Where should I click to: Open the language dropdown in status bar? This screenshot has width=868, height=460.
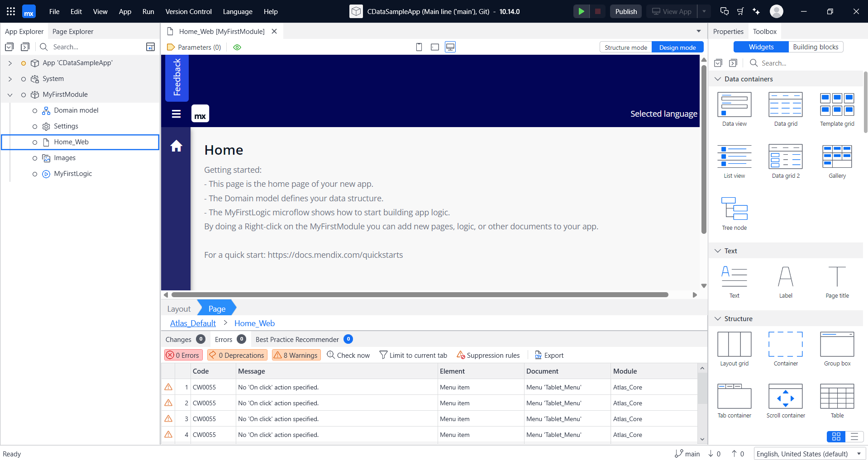pos(858,454)
